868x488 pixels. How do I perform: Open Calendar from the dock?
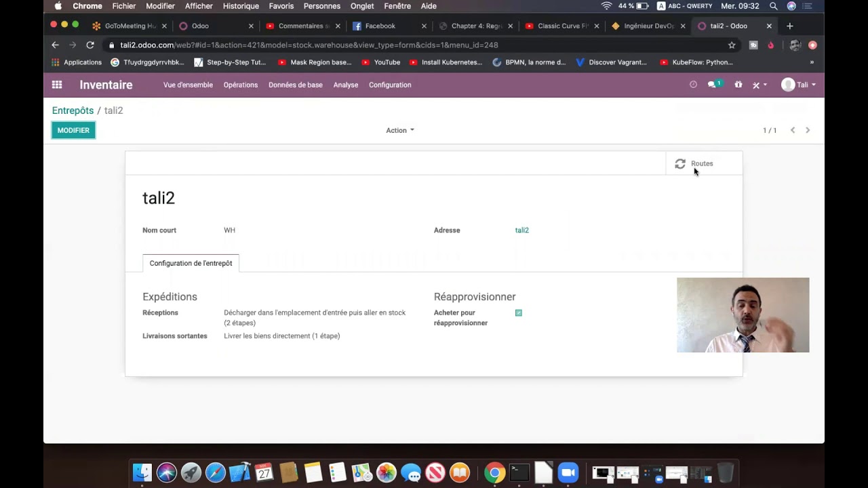pyautogui.click(x=264, y=472)
